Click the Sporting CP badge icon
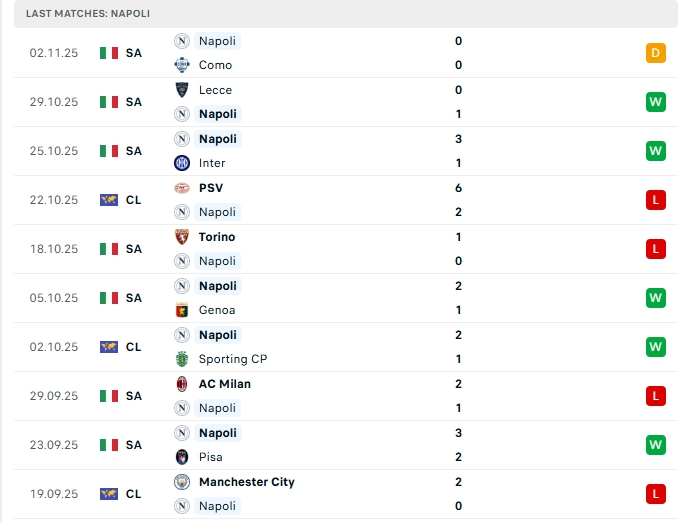Viewport: 687px width, 523px height. click(182, 359)
